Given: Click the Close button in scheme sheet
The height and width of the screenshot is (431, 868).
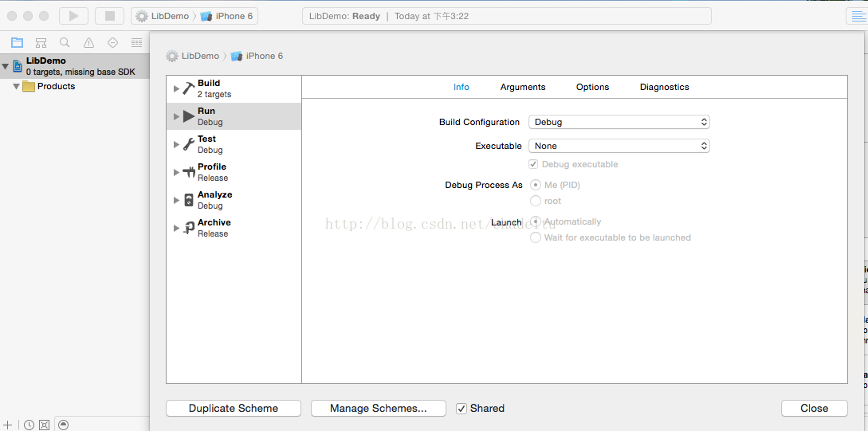Looking at the screenshot, I should [x=815, y=409].
